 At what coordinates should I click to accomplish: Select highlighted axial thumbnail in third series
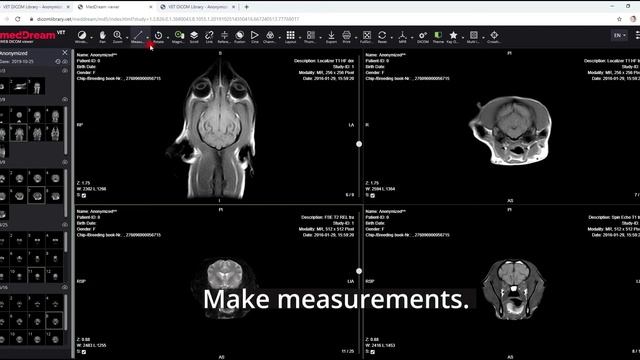click(x=36, y=196)
